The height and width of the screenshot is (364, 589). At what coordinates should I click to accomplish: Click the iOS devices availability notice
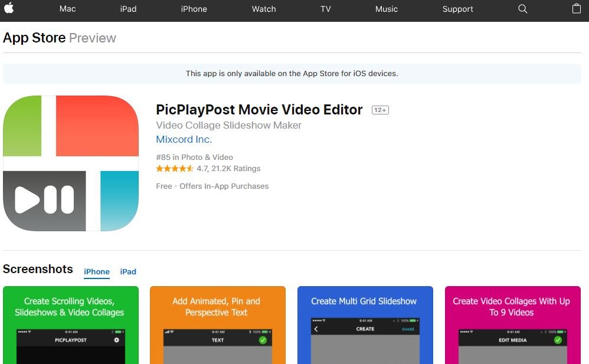pyautogui.click(x=292, y=74)
